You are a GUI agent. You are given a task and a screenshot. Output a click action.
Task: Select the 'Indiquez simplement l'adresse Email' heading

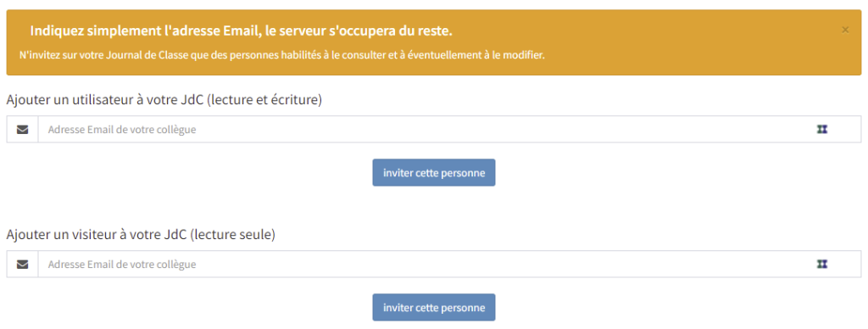pos(242,31)
